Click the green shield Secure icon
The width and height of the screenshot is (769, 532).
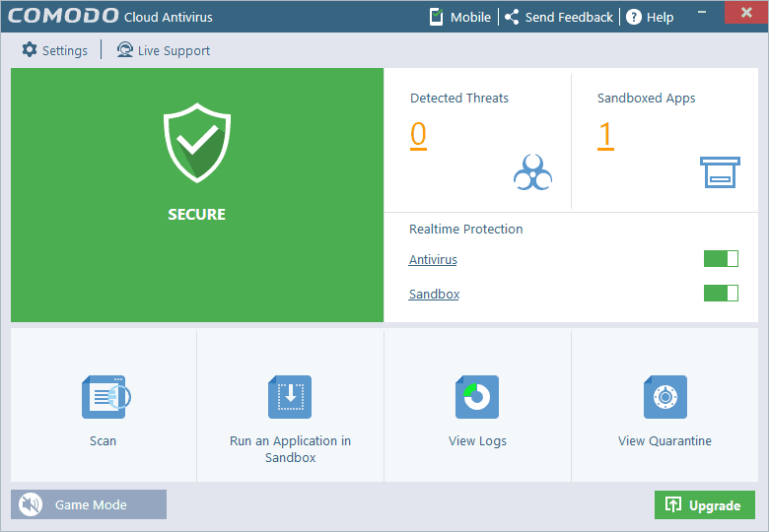(x=197, y=143)
